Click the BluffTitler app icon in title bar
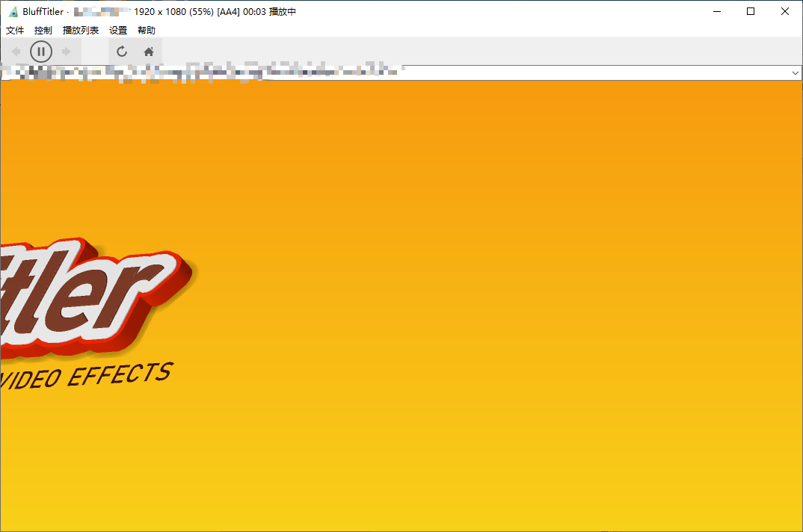This screenshot has width=803, height=532. coord(13,12)
